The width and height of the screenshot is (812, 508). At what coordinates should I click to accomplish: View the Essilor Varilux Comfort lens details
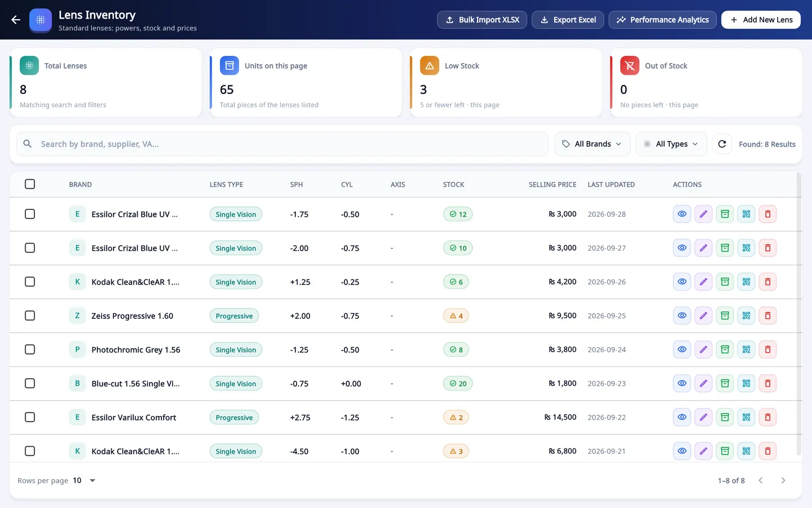(682, 417)
